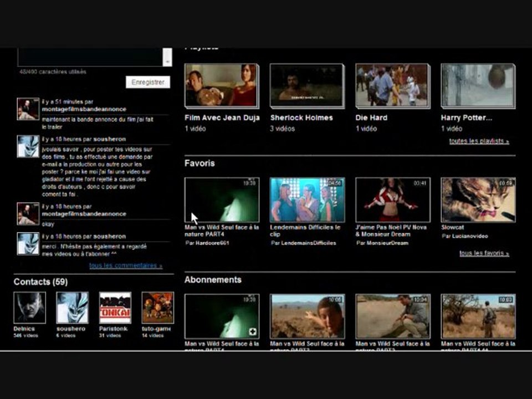Click sousheron avatar beside the merci comment

tap(28, 244)
